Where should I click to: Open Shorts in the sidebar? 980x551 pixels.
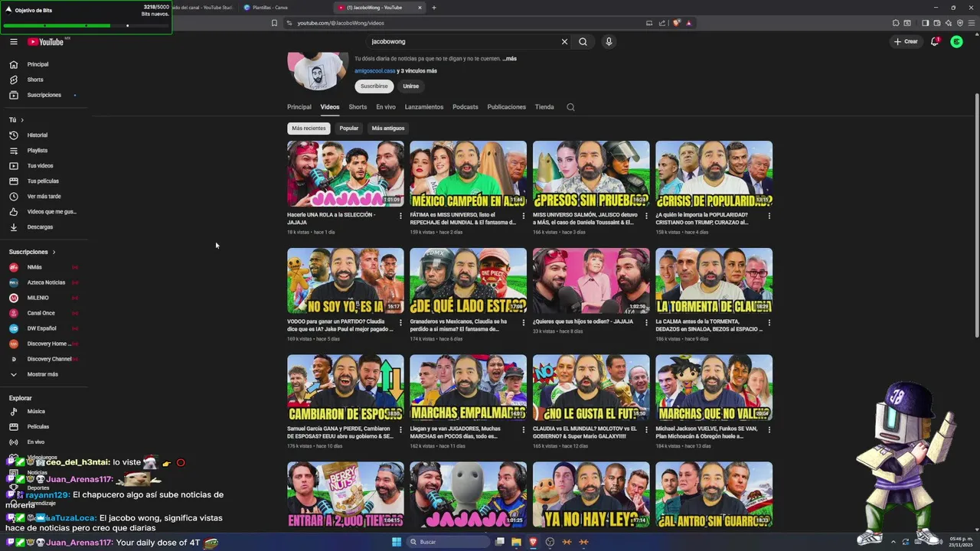(x=46, y=80)
